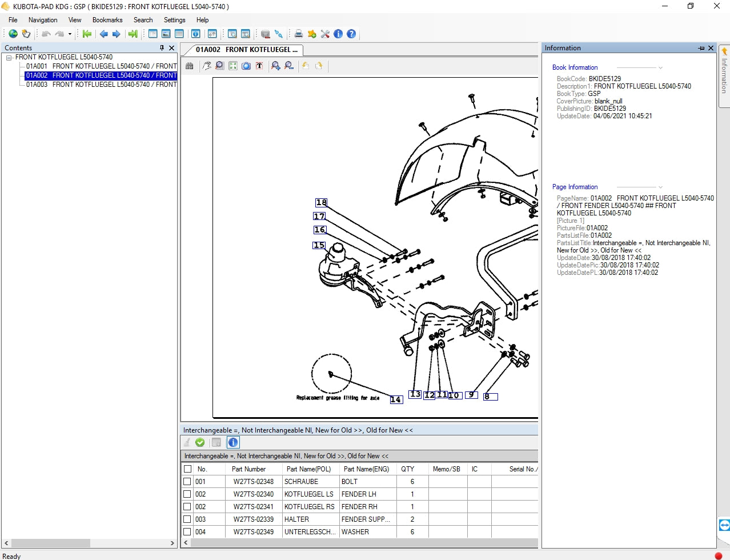Open the Bookmarks menu
This screenshot has width=730, height=560.
click(x=107, y=20)
